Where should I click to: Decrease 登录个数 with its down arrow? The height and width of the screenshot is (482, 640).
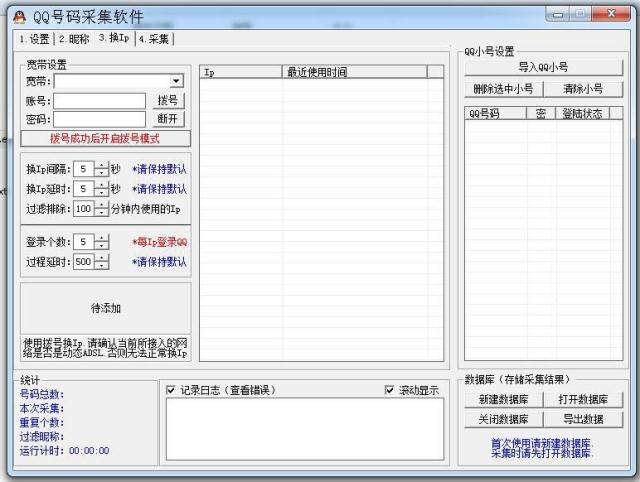click(x=101, y=245)
